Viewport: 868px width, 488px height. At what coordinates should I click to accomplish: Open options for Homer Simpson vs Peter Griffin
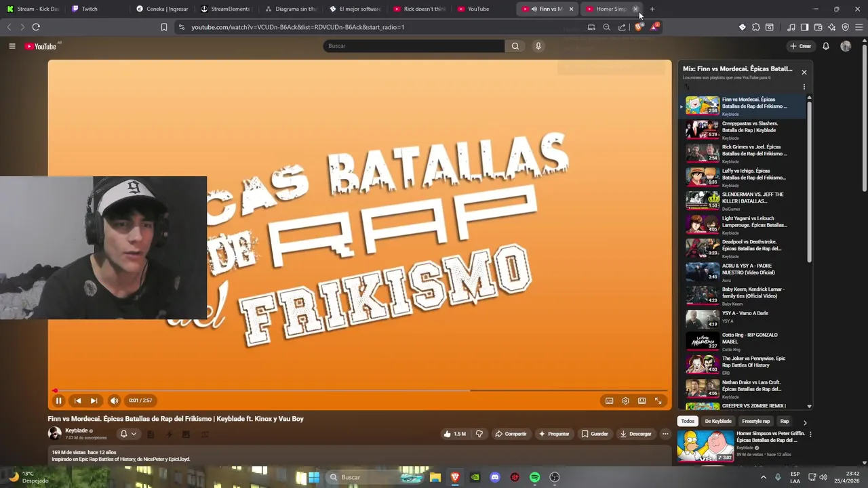(x=810, y=434)
